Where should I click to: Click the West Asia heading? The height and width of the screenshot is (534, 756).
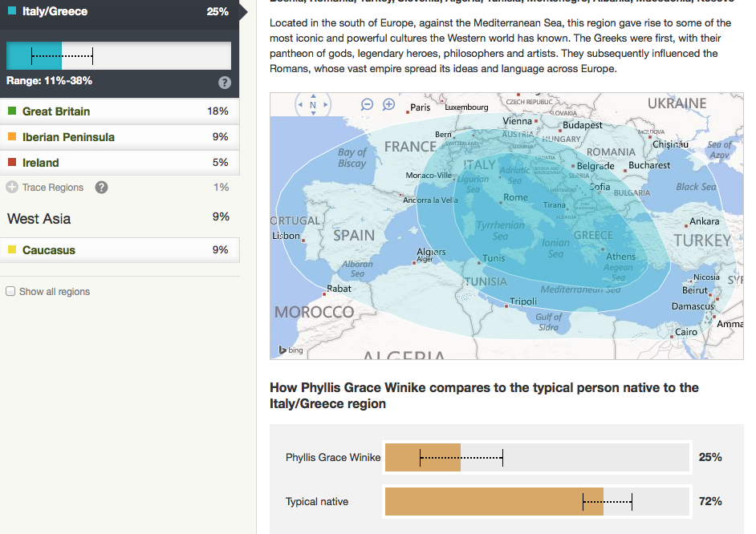[x=39, y=219]
